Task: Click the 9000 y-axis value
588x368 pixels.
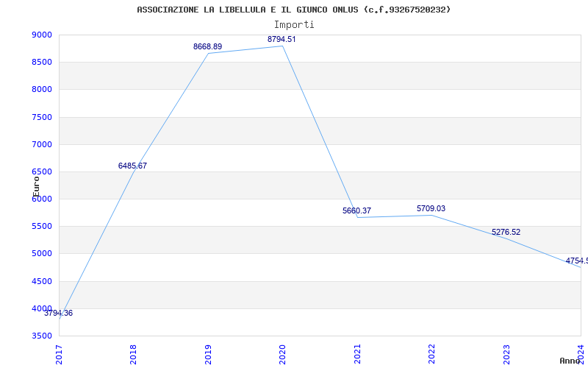Action: tap(42, 35)
